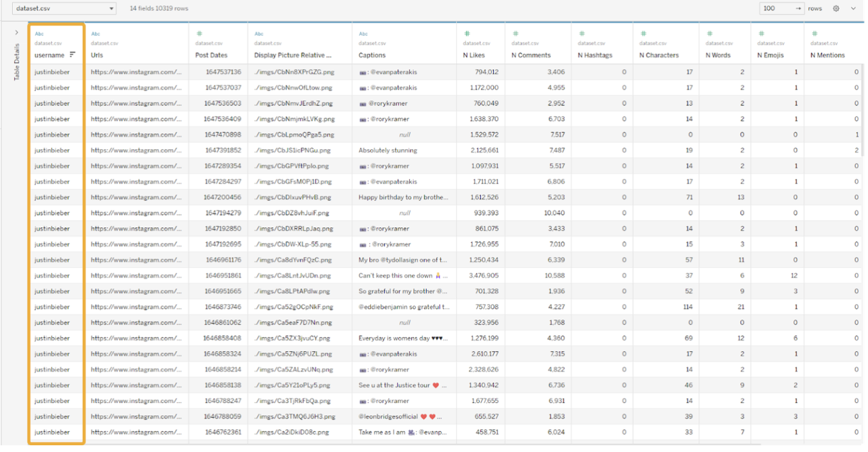The image size is (868, 452).
Task: Open the chevron dropdown at the top right
Action: pos(853,8)
